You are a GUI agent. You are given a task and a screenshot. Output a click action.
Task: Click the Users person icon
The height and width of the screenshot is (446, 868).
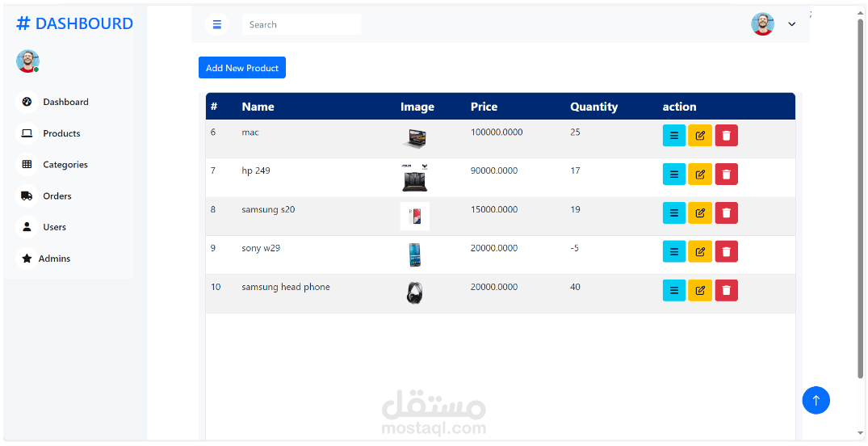pyautogui.click(x=27, y=227)
